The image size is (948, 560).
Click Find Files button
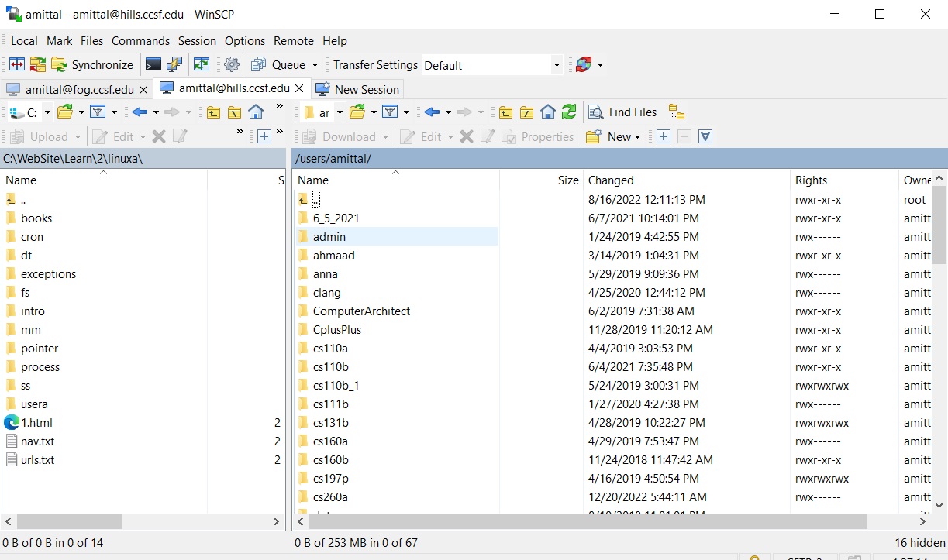pos(623,112)
